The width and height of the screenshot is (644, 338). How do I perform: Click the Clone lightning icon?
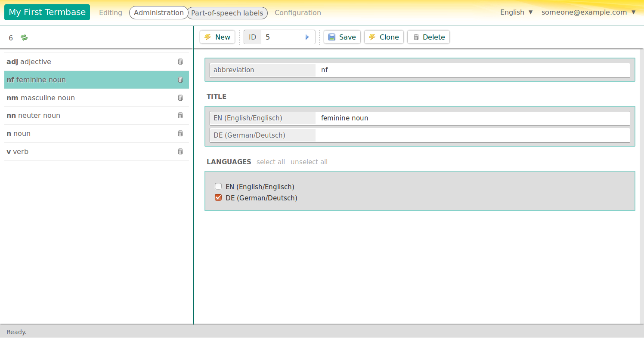pos(373,37)
